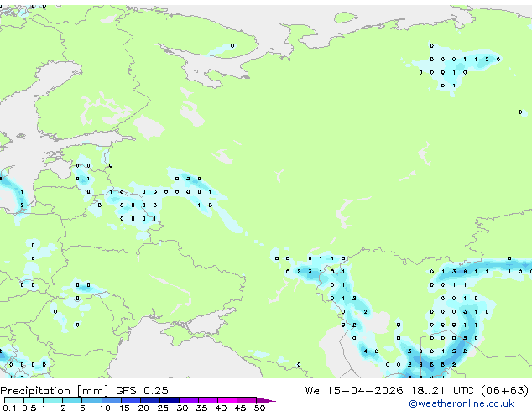Pick the 30–35 mm purple swatch
Viewport: 532px width, 411px height.
coord(189,400)
